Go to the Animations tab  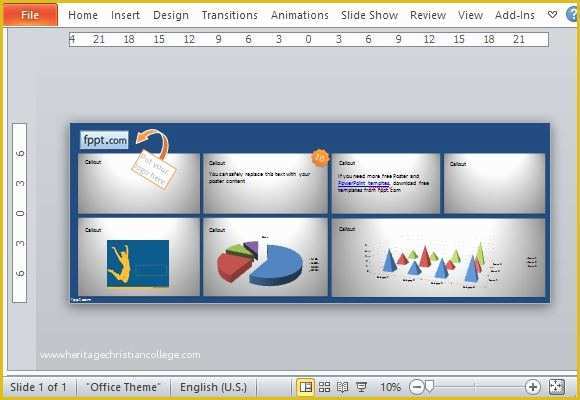coord(299,15)
